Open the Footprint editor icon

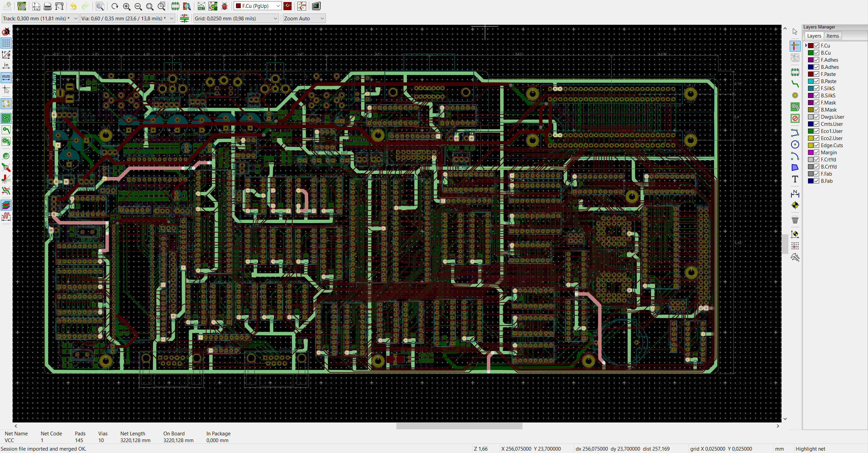click(175, 6)
